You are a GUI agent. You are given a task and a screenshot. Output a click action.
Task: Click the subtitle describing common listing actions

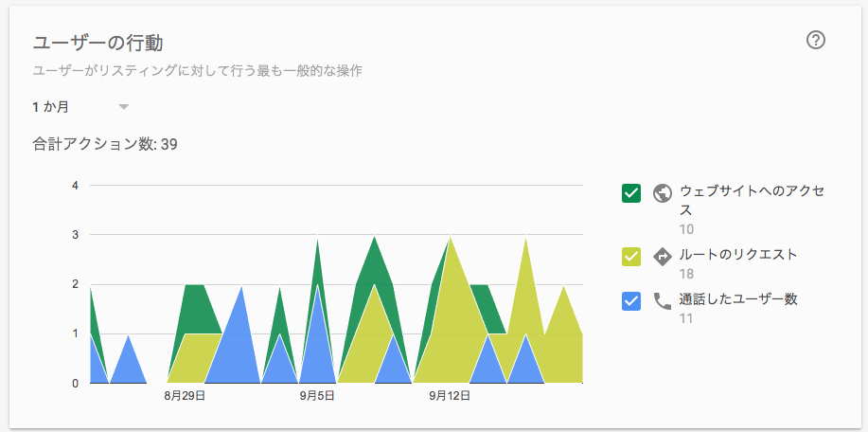click(x=198, y=71)
